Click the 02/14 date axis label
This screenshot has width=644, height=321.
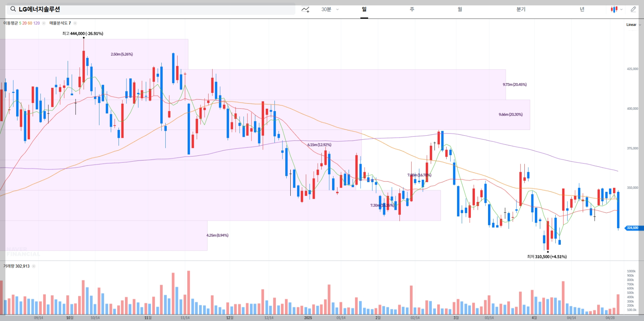click(415, 318)
